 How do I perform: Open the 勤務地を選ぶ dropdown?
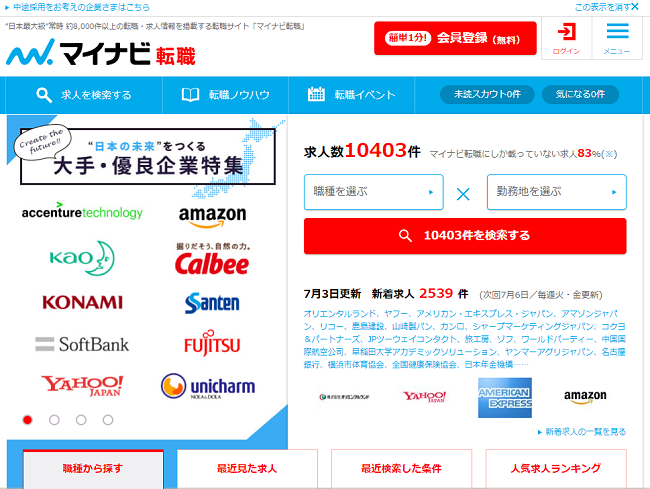(557, 192)
